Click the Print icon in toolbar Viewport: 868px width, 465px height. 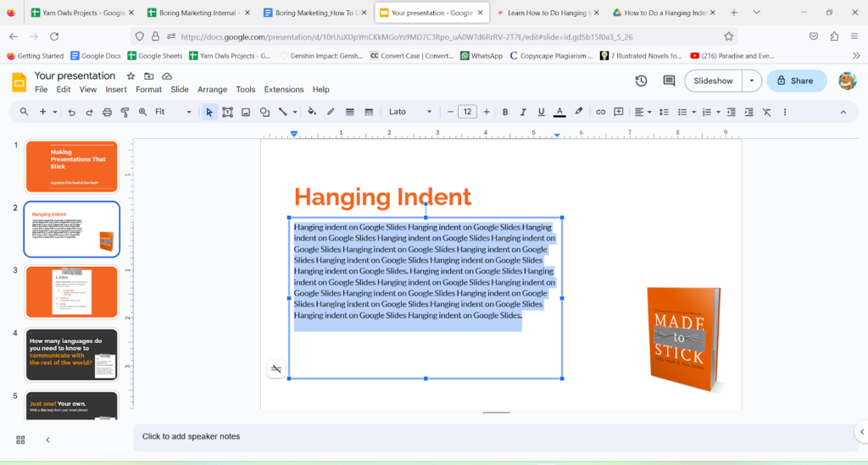pyautogui.click(x=107, y=112)
